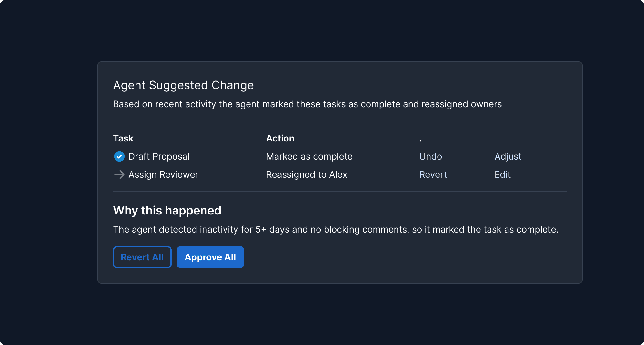This screenshot has width=644, height=345.
Task: Click the dot header above Undo
Action: tap(420, 140)
